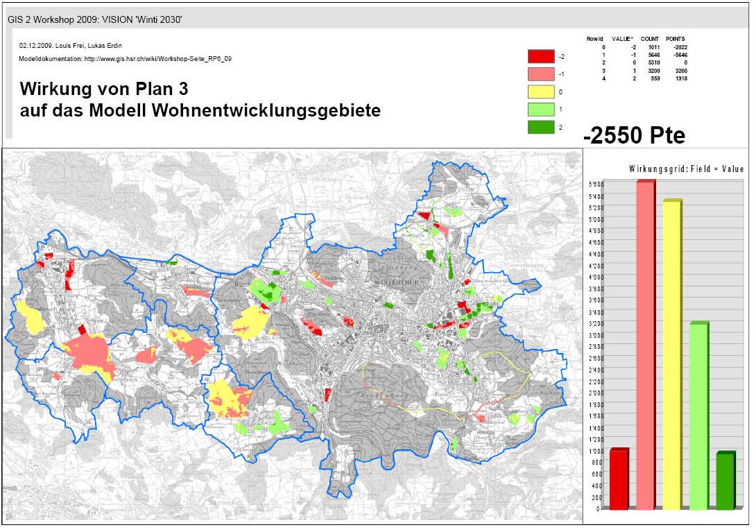The image size is (756, 532).
Task: Click the dark green chart bar
Action: pyautogui.click(x=725, y=481)
